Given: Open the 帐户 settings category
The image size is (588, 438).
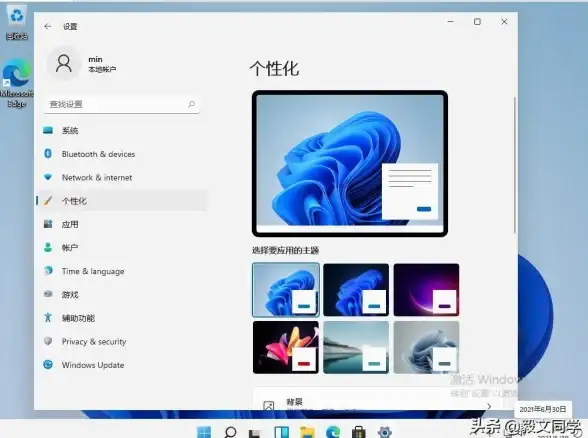Looking at the screenshot, I should tap(122, 248).
